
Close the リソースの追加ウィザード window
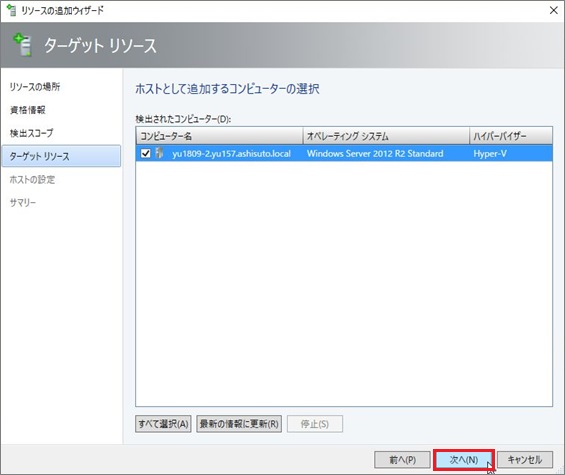[x=553, y=10]
